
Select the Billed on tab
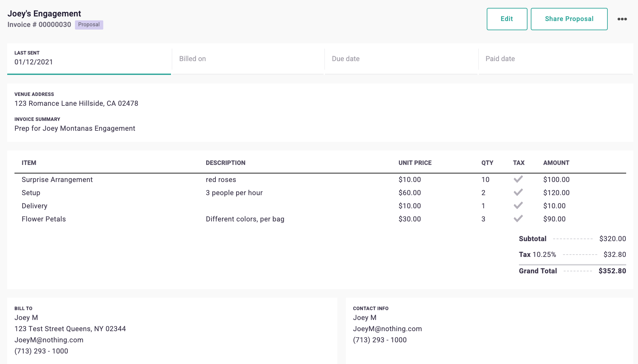[x=248, y=59]
